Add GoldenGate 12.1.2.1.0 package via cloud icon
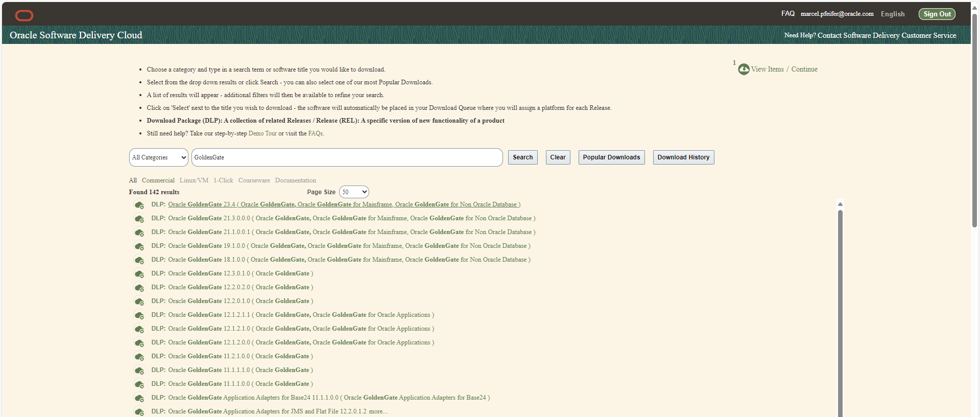The image size is (980, 417). [x=139, y=329]
